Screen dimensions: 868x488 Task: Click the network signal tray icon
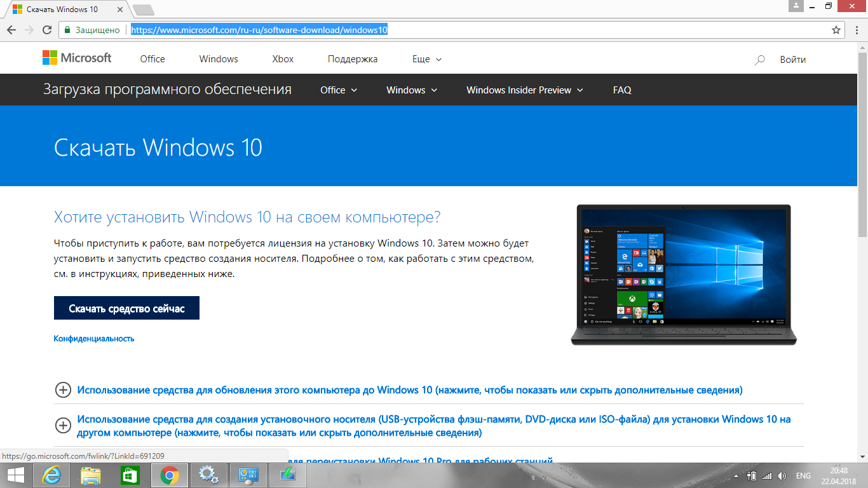pyautogui.click(x=767, y=476)
